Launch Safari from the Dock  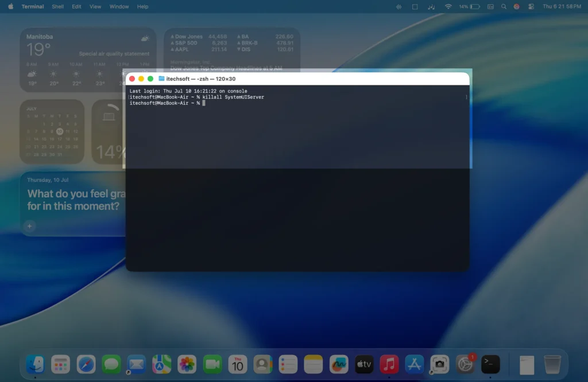(x=86, y=364)
